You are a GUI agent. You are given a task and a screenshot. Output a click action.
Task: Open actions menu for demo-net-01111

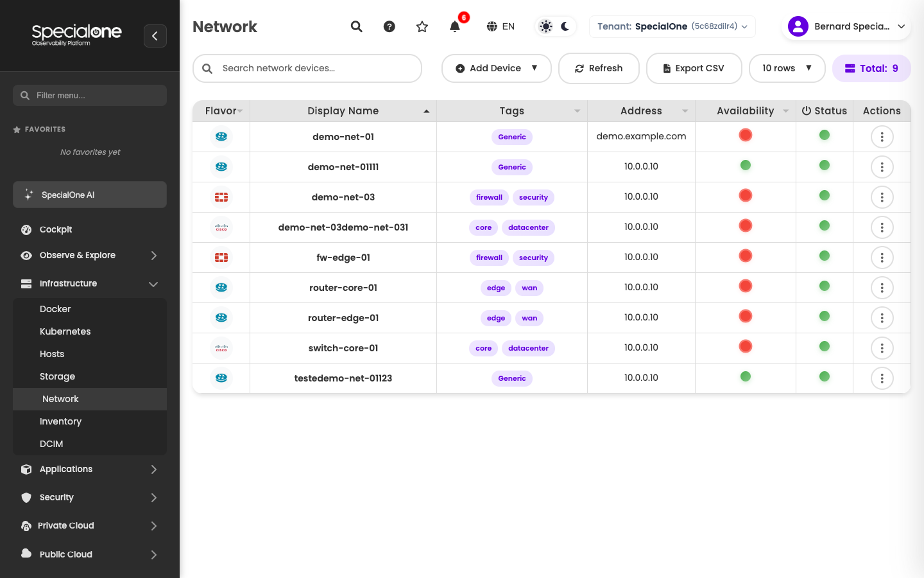click(882, 167)
